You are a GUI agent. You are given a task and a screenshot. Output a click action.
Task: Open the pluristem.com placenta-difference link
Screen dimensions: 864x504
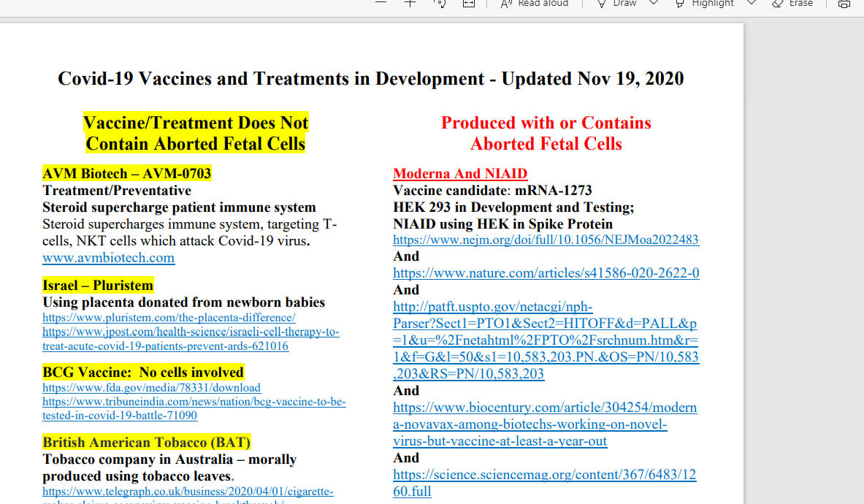tap(169, 318)
